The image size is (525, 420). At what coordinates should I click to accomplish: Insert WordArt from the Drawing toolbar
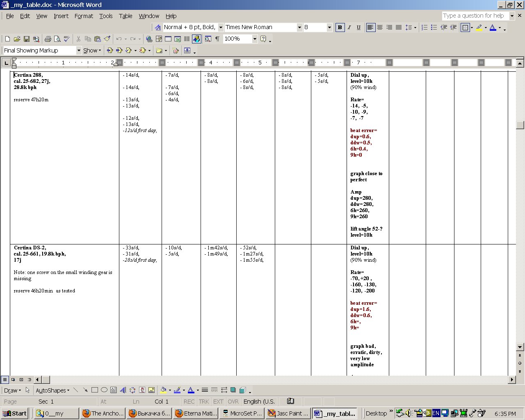pos(123,390)
